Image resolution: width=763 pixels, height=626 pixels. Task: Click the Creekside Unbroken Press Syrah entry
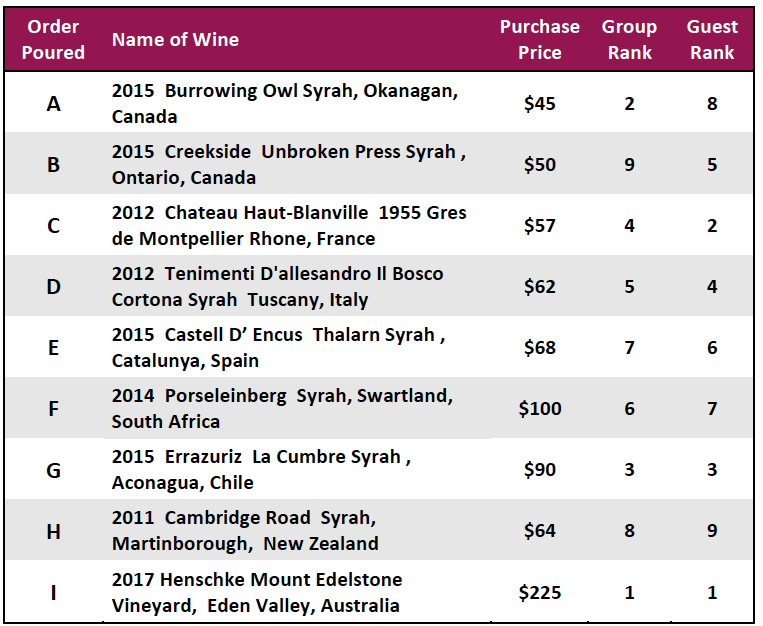[289, 164]
